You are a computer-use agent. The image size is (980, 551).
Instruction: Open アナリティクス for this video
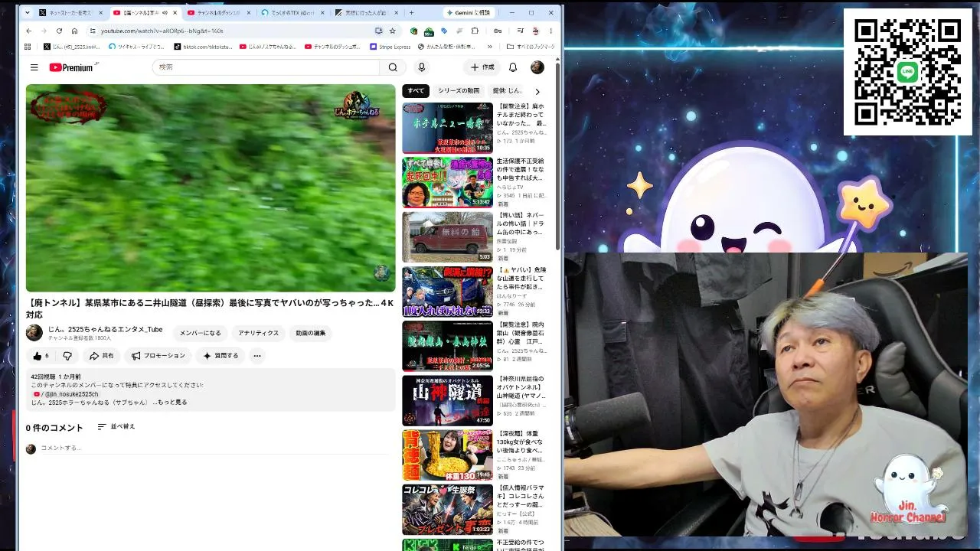click(258, 333)
